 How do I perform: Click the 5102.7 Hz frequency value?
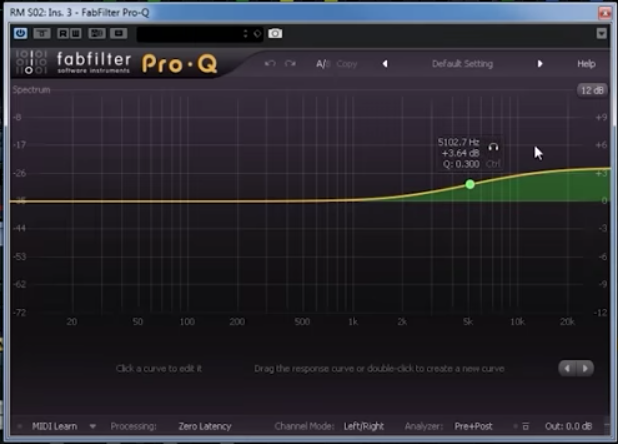pyautogui.click(x=458, y=142)
